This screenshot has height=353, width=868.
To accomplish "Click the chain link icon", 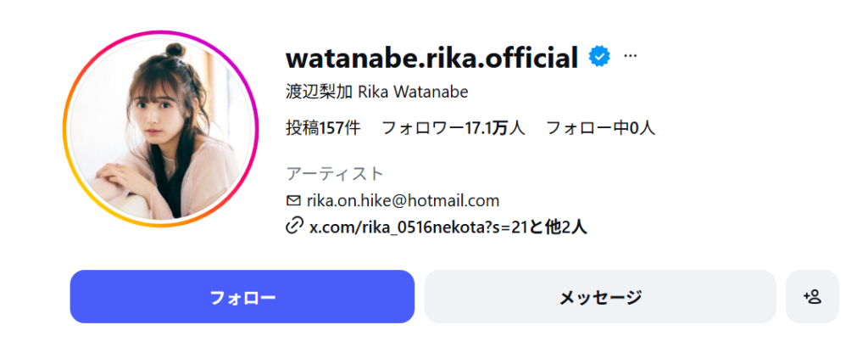I will [294, 227].
